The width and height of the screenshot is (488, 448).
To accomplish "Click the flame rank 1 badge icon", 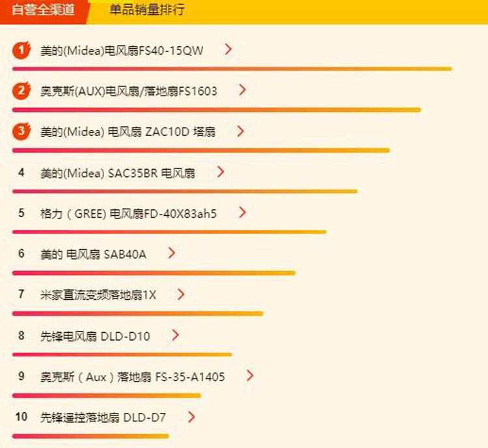I will (21, 50).
